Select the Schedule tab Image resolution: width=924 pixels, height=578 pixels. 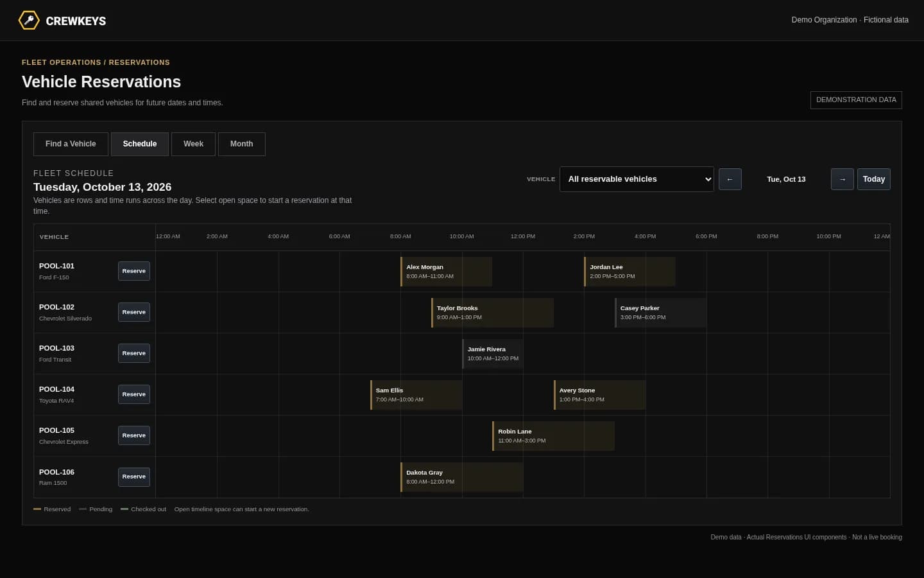click(x=140, y=144)
